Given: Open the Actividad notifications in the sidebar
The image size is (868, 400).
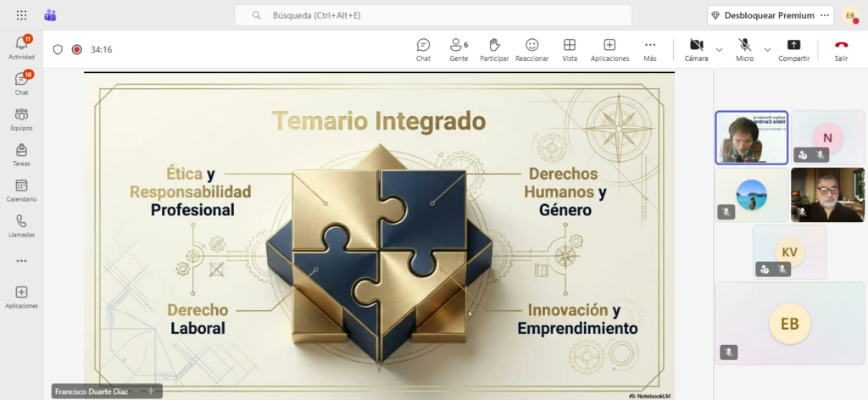Looking at the screenshot, I should pyautogui.click(x=21, y=47).
